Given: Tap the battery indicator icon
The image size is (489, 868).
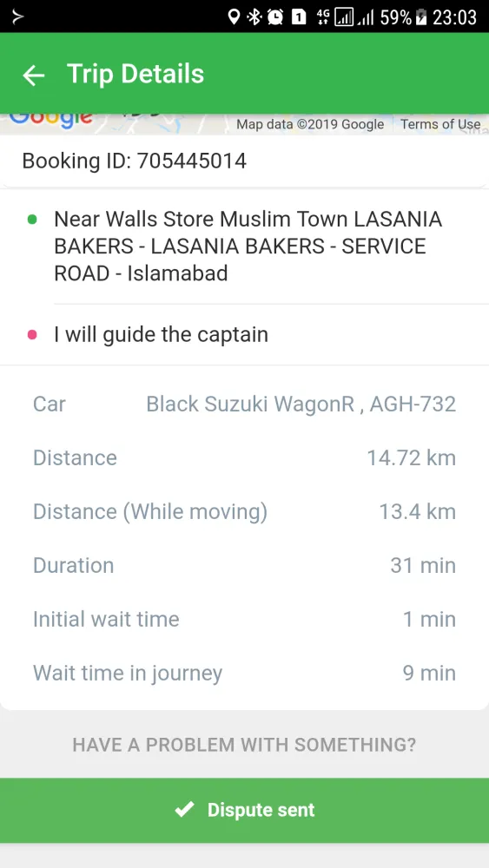Looking at the screenshot, I should coord(421,17).
